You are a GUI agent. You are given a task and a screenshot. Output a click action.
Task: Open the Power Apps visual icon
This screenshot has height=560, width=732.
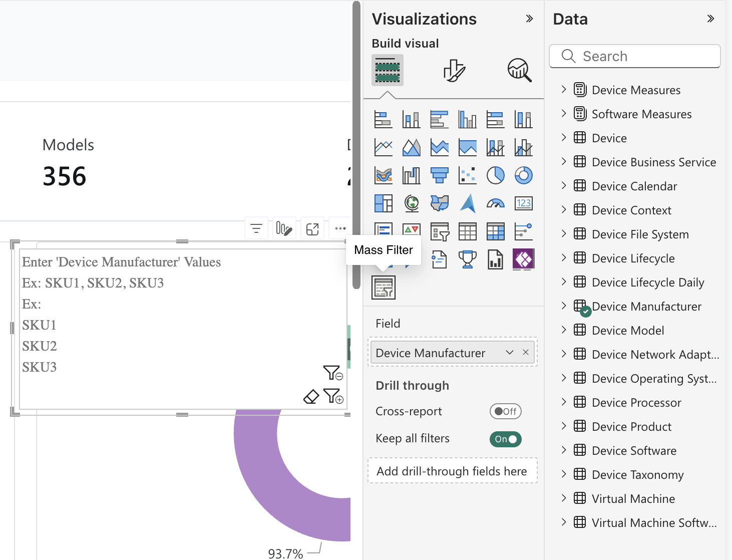point(524,259)
